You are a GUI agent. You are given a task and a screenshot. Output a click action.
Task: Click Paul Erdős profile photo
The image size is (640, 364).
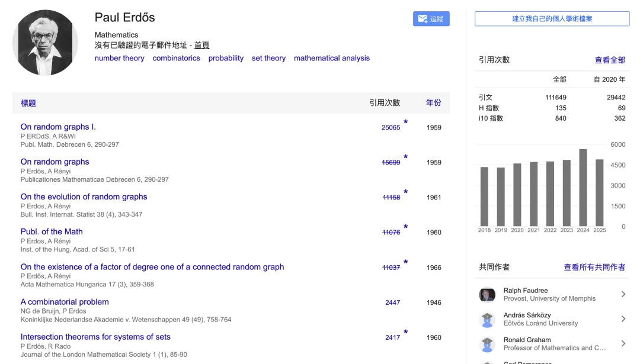coord(46,43)
